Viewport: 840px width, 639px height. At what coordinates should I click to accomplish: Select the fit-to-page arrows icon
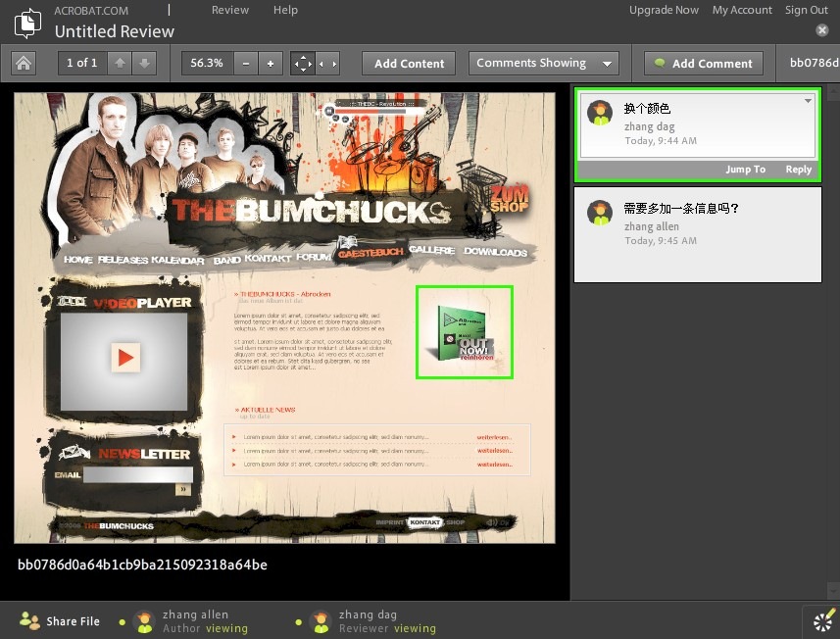click(x=303, y=63)
